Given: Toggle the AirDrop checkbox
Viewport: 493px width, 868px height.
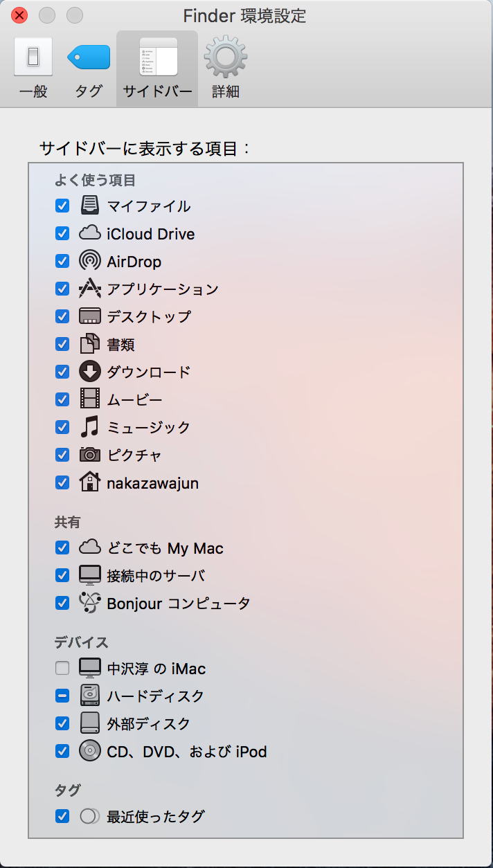Looking at the screenshot, I should [x=62, y=261].
